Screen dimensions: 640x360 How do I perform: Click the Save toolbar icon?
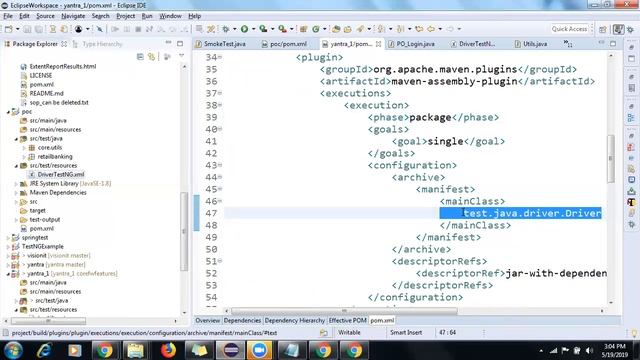pos(27,29)
